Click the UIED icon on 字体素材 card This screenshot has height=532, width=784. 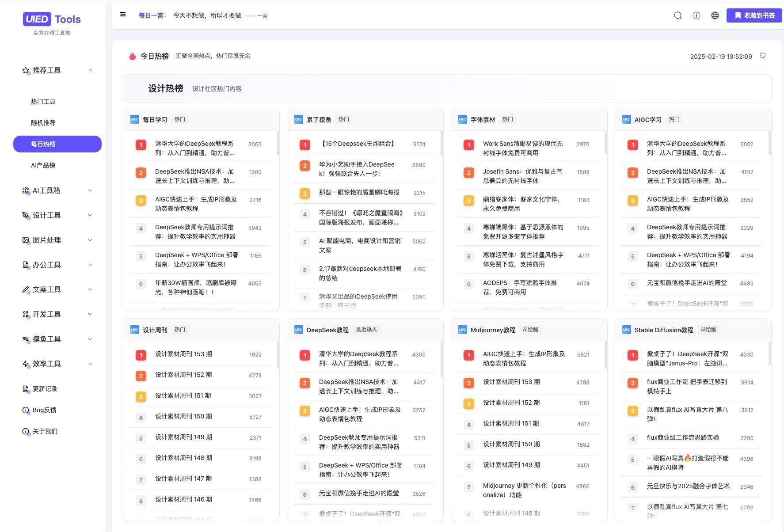pyautogui.click(x=463, y=119)
